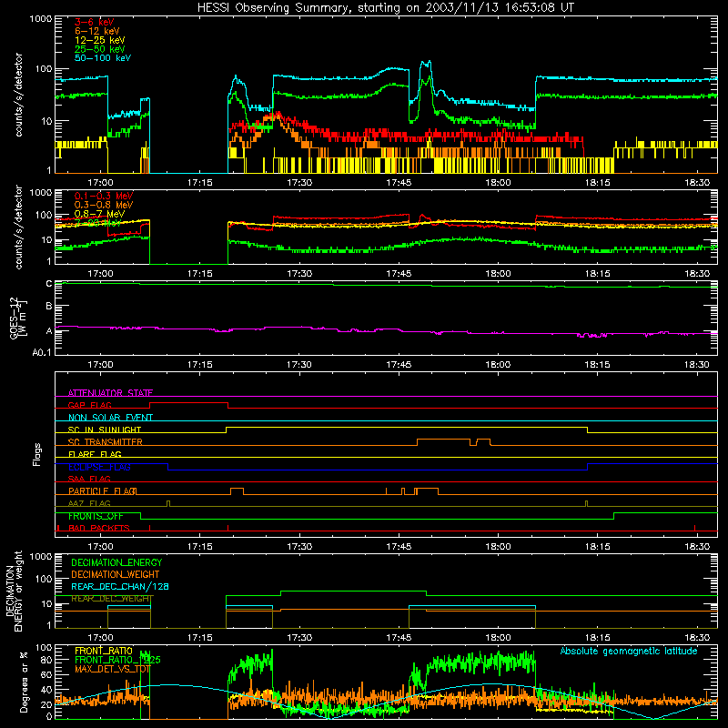Viewport: 728px width, 728px height.
Task: Click the 17:30 tick under the Flags panel
Action: click(299, 547)
